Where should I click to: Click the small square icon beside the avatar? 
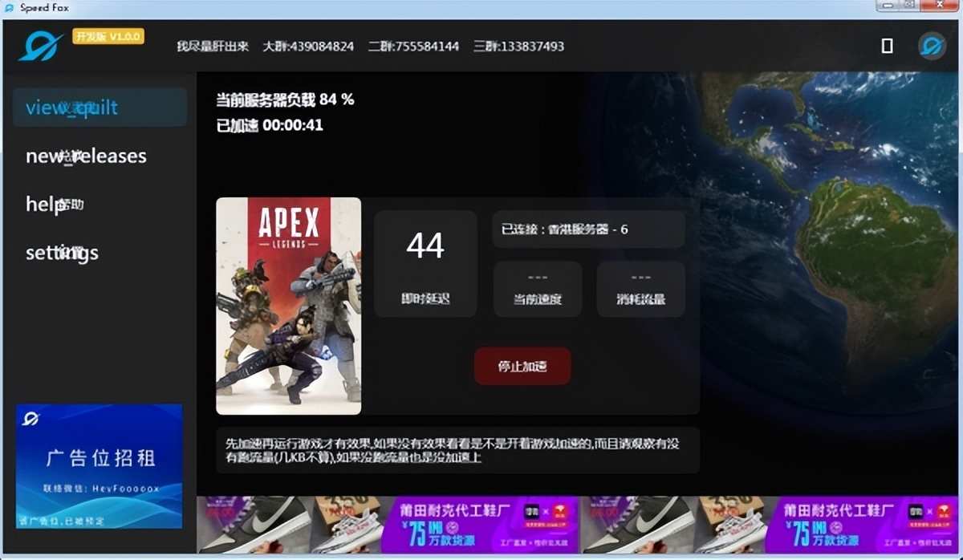click(x=887, y=46)
